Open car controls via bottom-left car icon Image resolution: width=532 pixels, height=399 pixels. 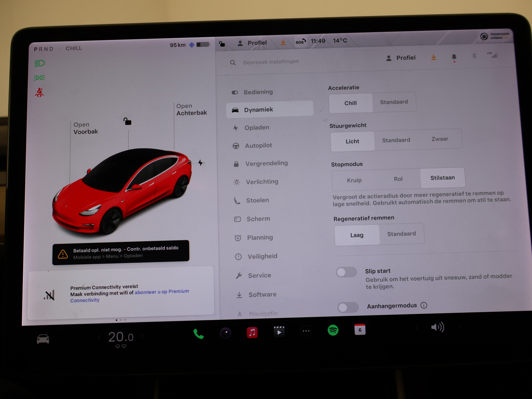click(x=43, y=339)
